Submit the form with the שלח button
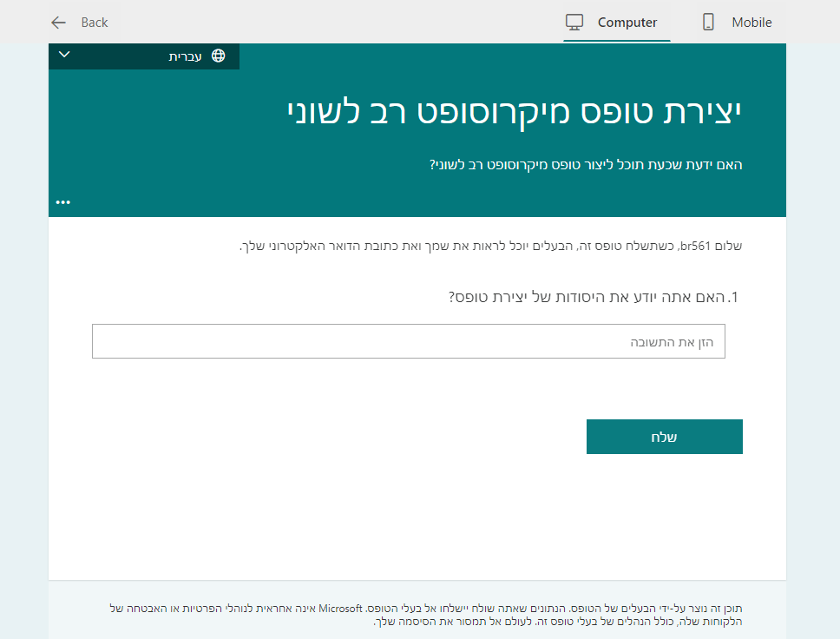 point(665,437)
